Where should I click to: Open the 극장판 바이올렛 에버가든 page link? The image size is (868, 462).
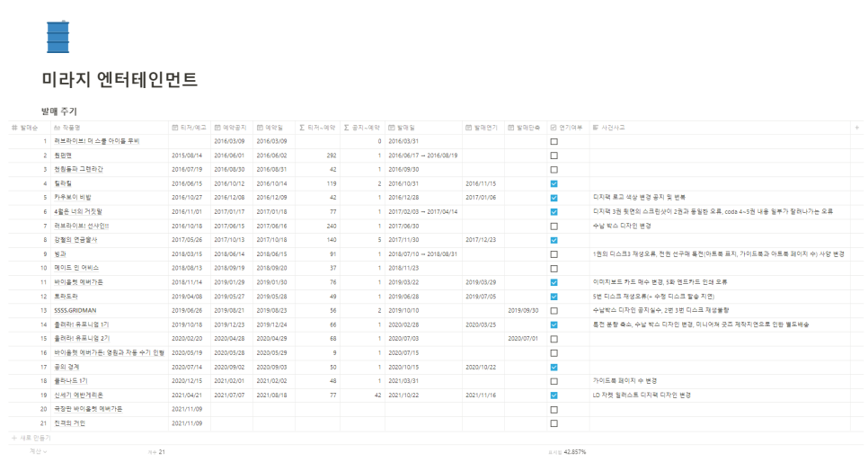pos(88,409)
